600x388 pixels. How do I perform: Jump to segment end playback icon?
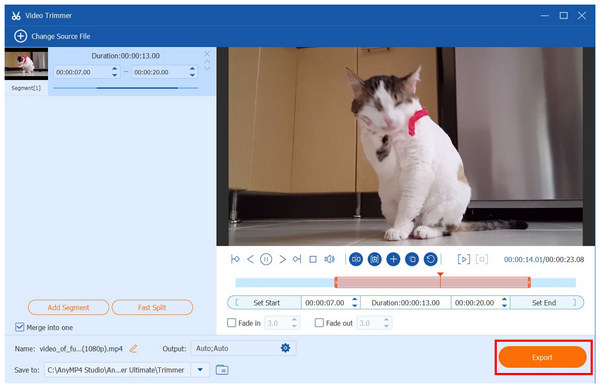297,259
